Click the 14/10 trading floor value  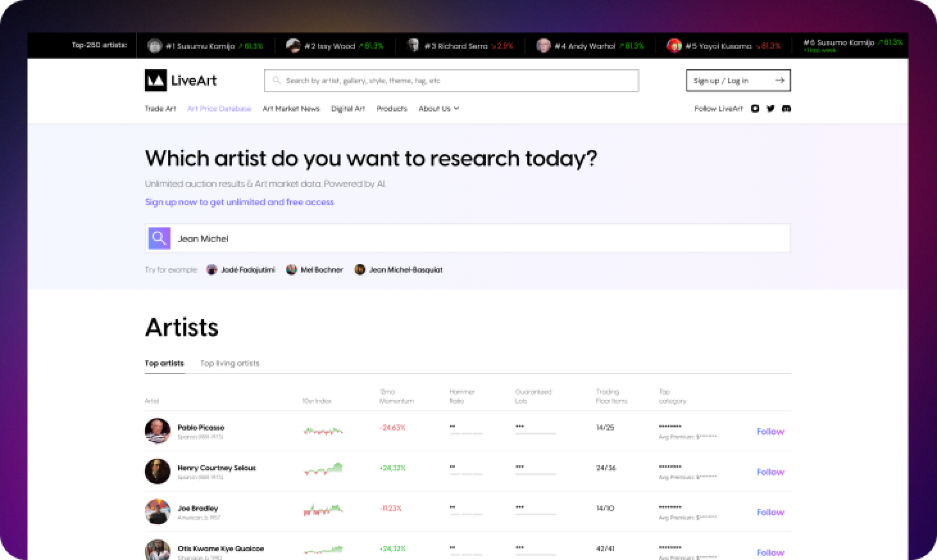[605, 508]
